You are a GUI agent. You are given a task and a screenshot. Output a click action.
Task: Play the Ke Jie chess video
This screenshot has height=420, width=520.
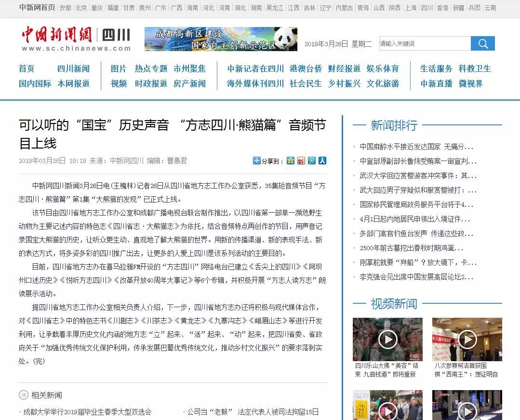coord(467,339)
